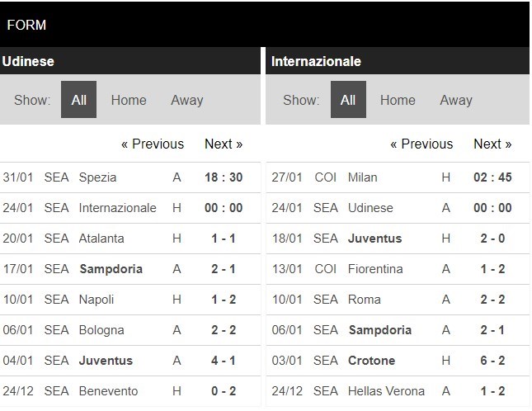The image size is (532, 411).
Task: Show Udinese Away matches only
Action: 186,100
